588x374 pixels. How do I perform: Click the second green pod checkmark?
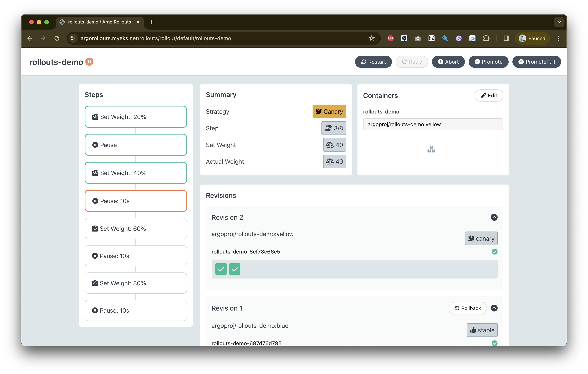click(x=235, y=269)
